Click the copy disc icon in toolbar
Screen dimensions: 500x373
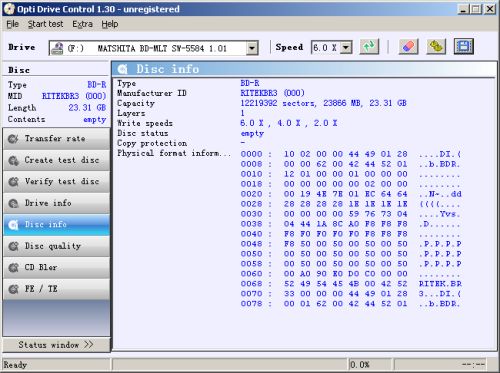point(436,47)
